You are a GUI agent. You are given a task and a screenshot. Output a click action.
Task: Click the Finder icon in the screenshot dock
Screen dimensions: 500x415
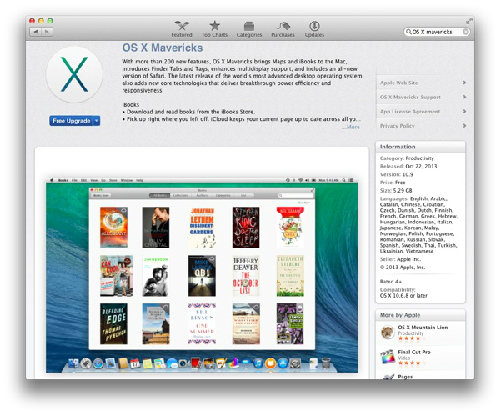[x=73, y=363]
